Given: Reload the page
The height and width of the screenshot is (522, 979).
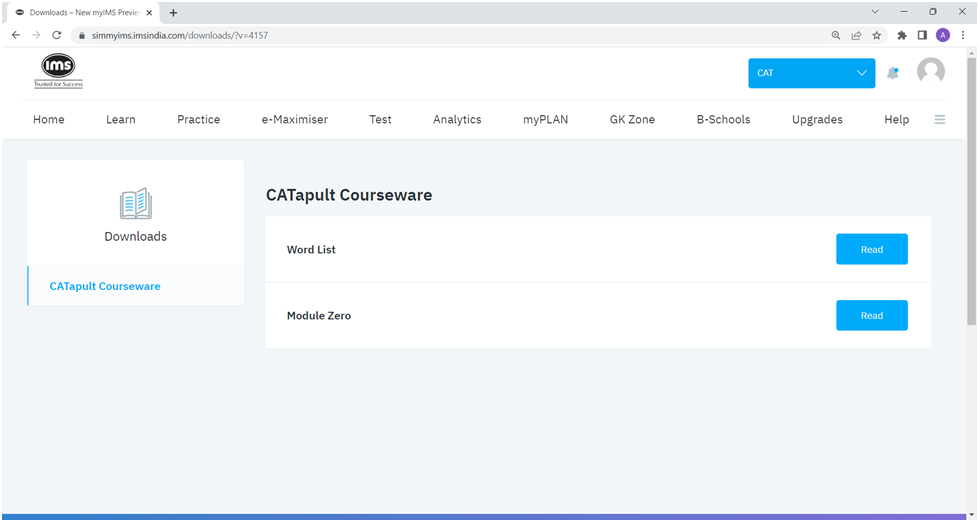Looking at the screenshot, I should pos(56,35).
